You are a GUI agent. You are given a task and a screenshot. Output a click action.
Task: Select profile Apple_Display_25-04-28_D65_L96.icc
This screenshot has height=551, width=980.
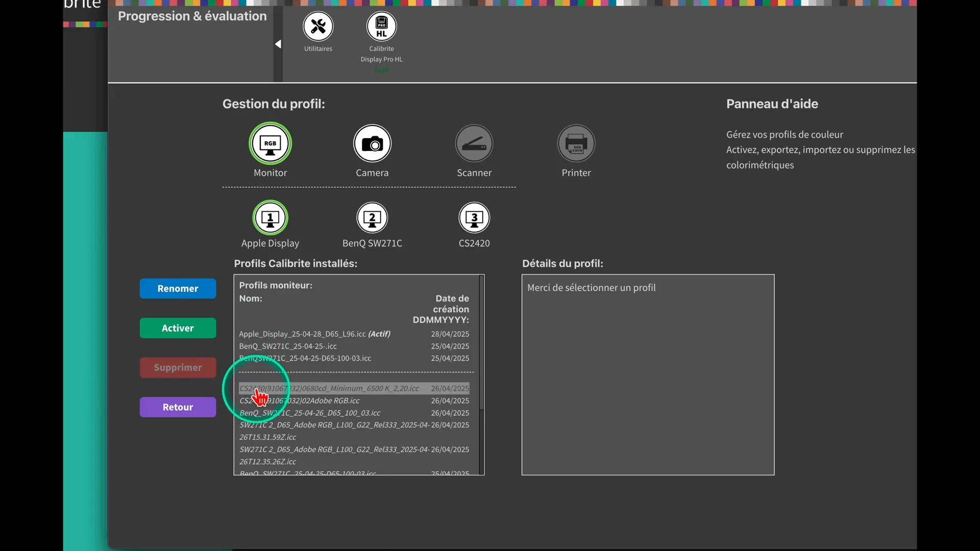(x=354, y=334)
